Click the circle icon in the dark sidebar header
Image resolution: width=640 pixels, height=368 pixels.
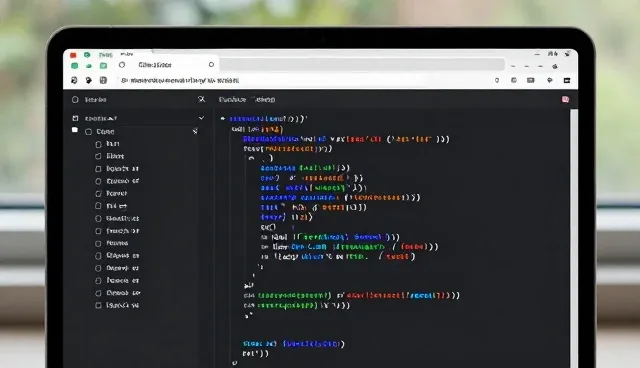[75, 100]
